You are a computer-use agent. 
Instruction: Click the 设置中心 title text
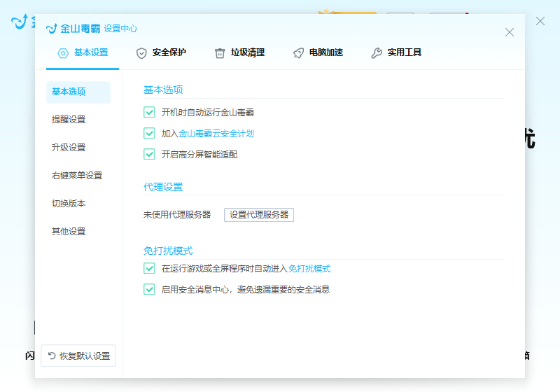click(x=120, y=29)
